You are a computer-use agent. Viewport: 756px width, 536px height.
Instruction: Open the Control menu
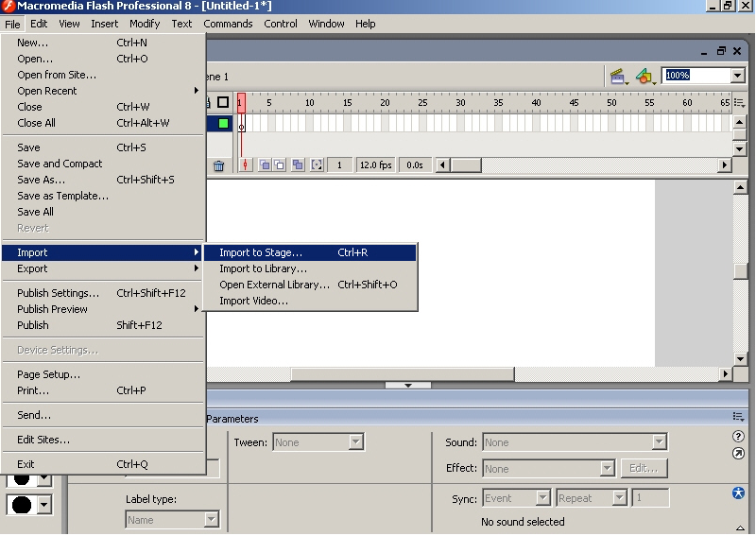pyautogui.click(x=280, y=24)
